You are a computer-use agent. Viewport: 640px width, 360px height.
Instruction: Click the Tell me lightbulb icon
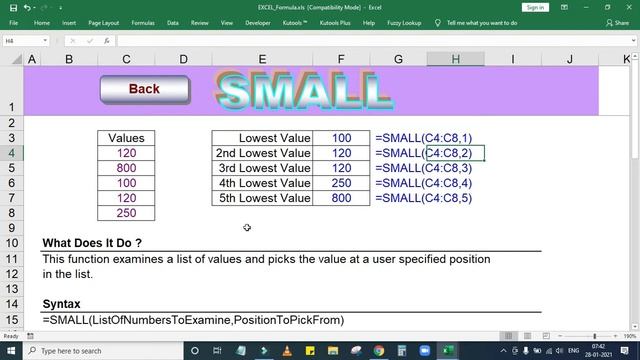coord(438,23)
